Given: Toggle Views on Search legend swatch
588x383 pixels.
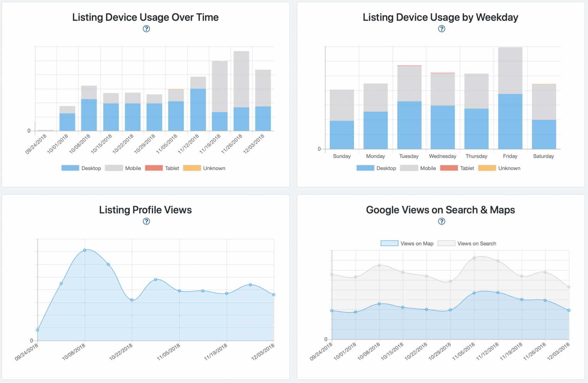Looking at the screenshot, I should pos(446,243).
